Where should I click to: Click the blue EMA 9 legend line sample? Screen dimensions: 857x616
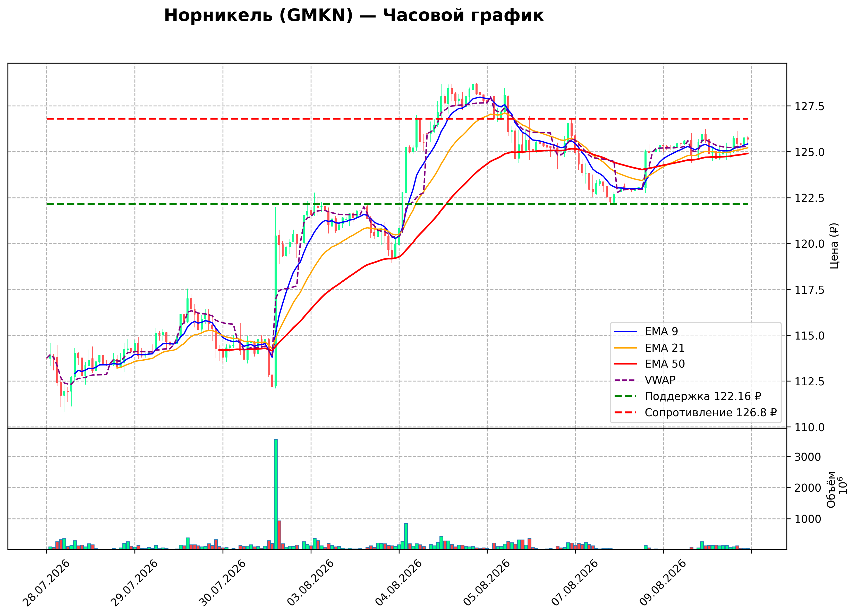(x=625, y=332)
